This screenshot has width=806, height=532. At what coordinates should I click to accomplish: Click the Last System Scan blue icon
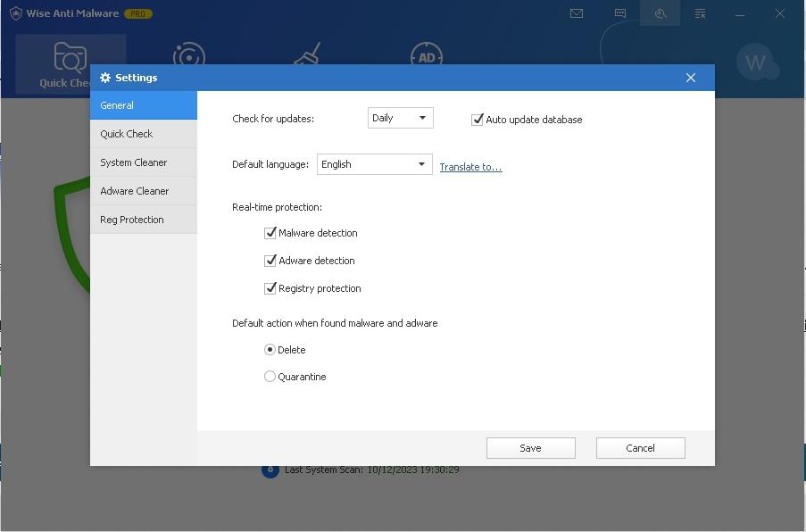point(270,471)
